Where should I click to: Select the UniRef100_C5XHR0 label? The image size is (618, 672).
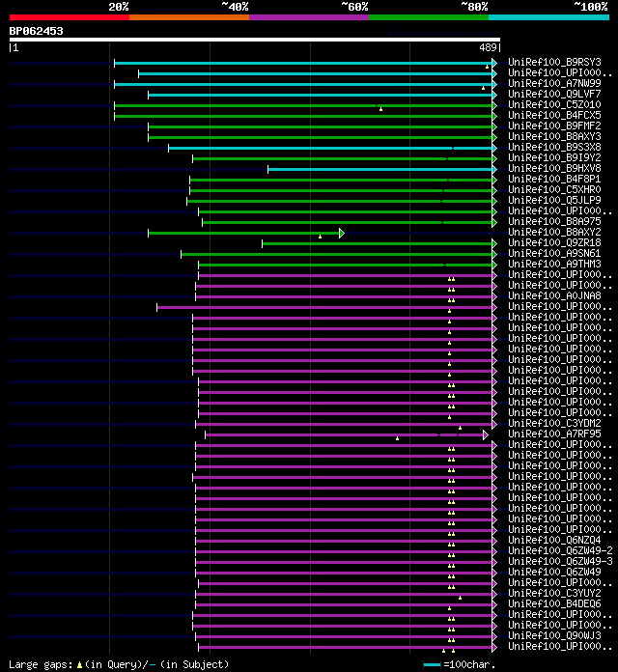554,190
